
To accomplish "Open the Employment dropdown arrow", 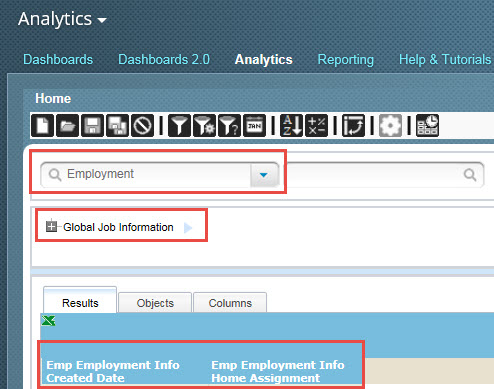I will (264, 175).
